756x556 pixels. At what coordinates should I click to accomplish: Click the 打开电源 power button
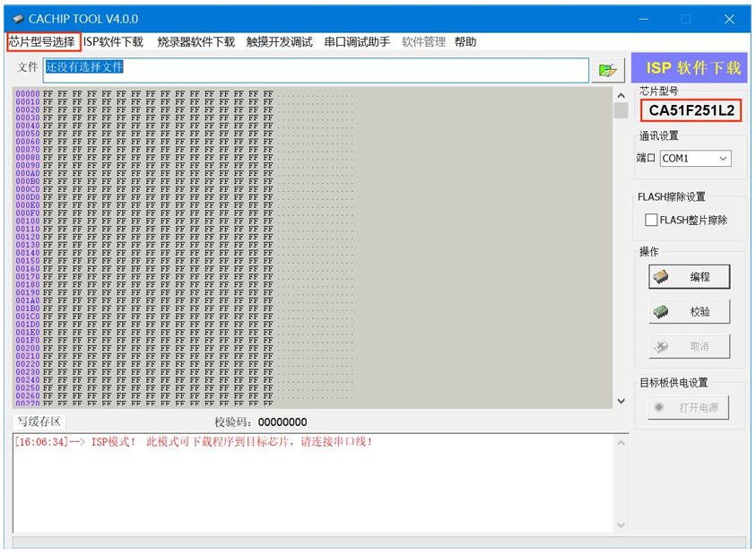tap(688, 407)
